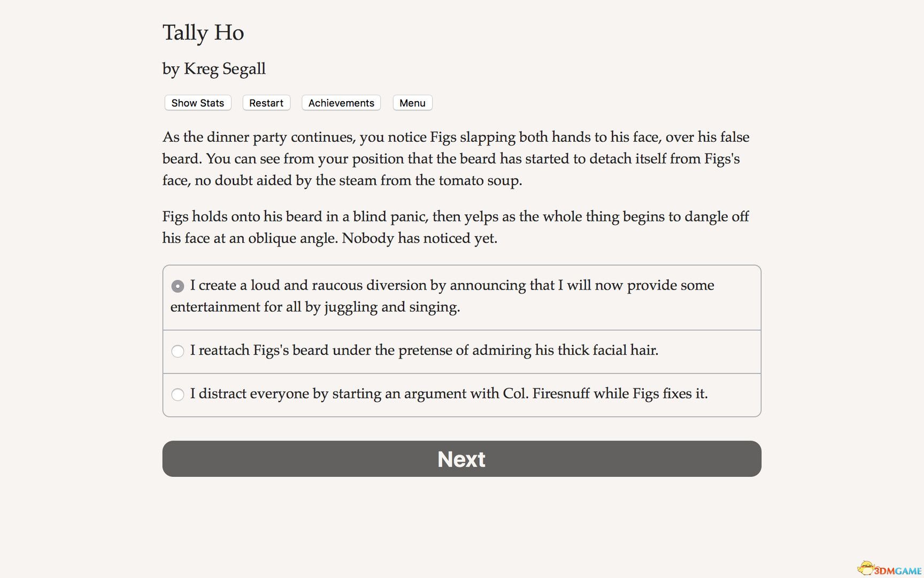The width and height of the screenshot is (924, 578).
Task: Click the Tally Ho game title
Action: pyautogui.click(x=203, y=32)
